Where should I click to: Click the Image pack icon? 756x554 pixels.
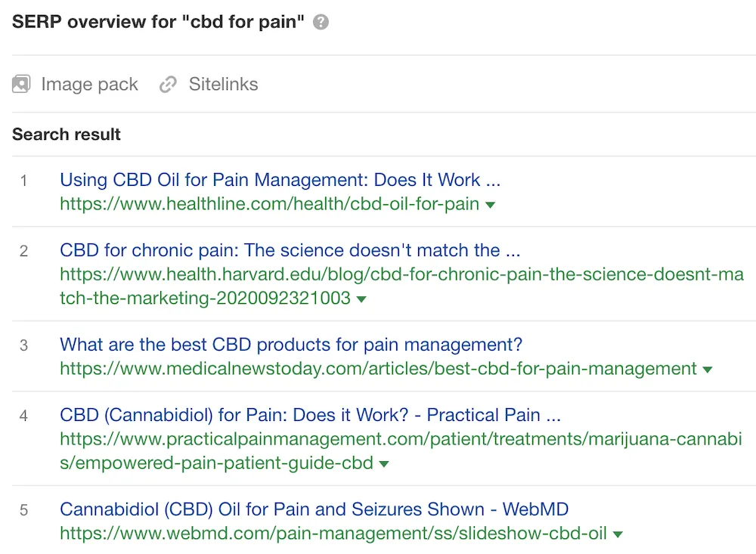tap(21, 84)
